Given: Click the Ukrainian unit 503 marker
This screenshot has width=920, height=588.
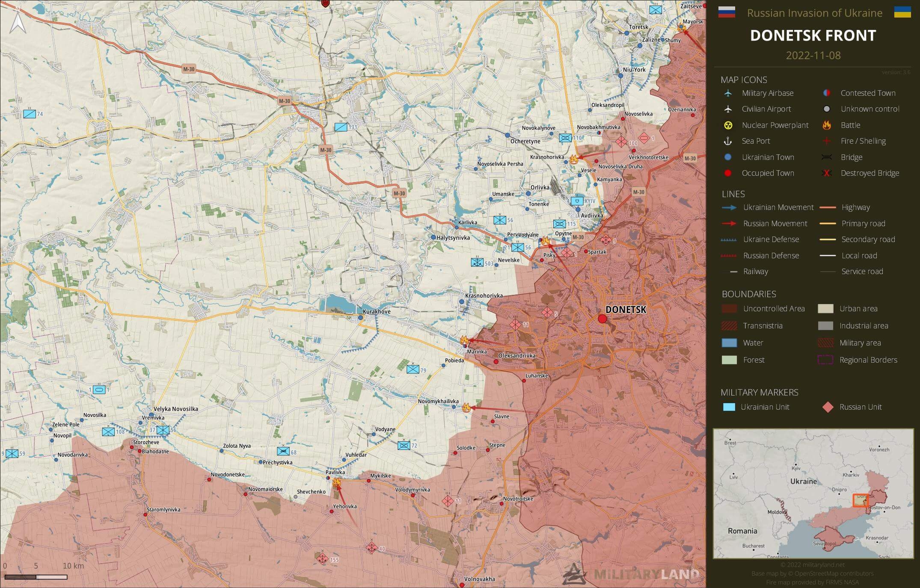Looking at the screenshot, I should 477,263.
